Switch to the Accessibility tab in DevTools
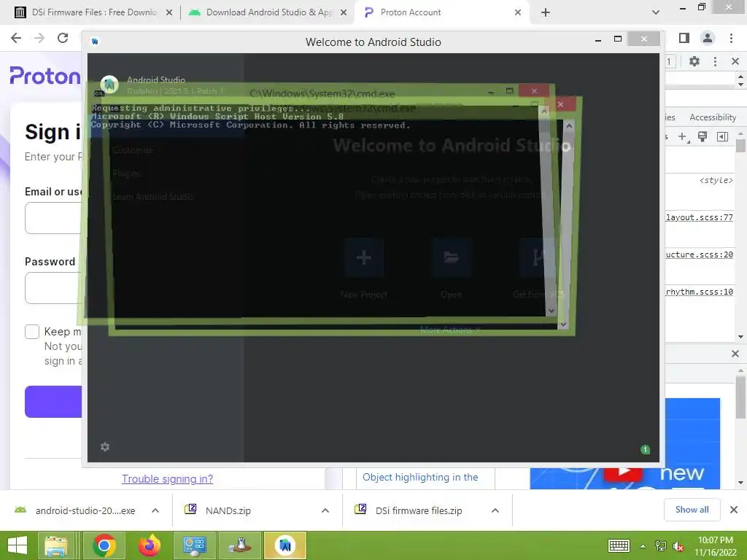Screen dimensions: 747x560 pos(713,117)
